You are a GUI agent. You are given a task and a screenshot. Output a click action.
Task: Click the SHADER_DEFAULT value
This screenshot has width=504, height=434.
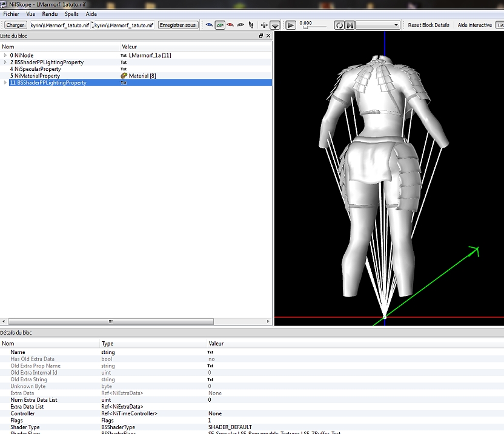tap(230, 427)
